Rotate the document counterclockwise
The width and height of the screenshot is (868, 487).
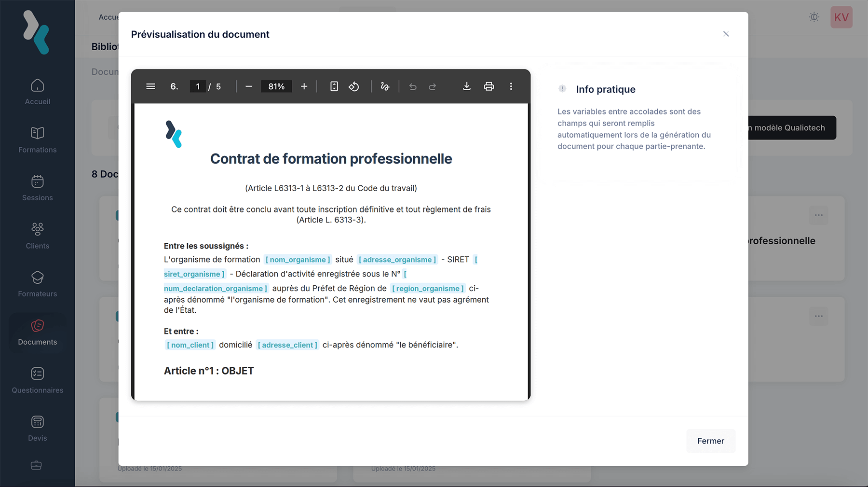click(x=354, y=86)
